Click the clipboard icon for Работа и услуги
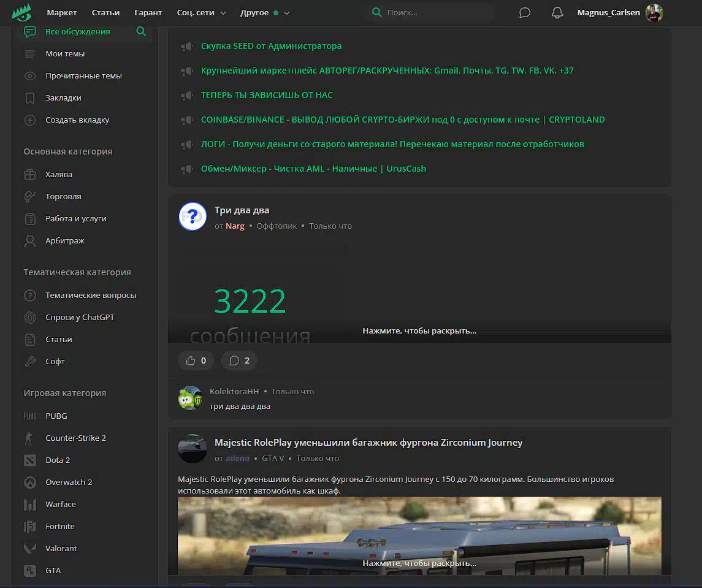Viewport: 702px width, 588px height. (x=30, y=218)
